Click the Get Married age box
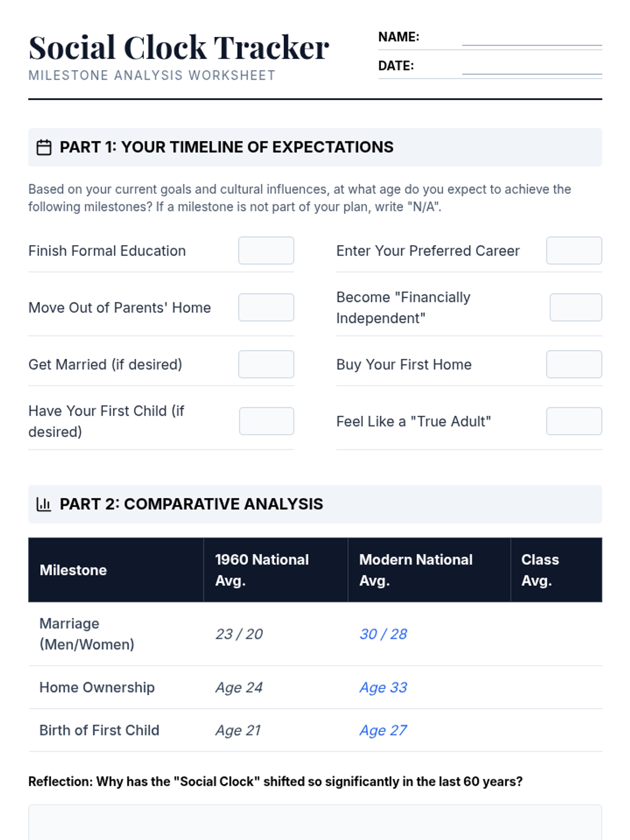The image size is (630, 840). (x=266, y=364)
